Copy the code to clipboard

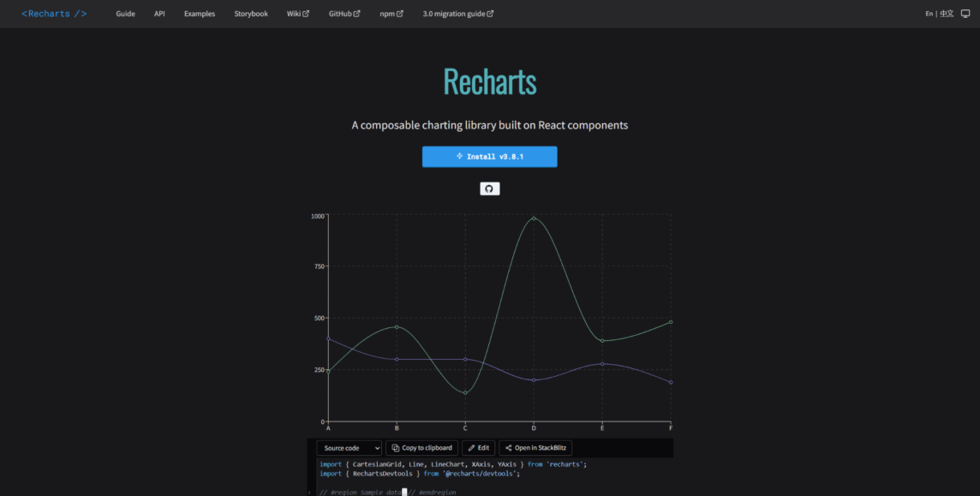point(422,448)
